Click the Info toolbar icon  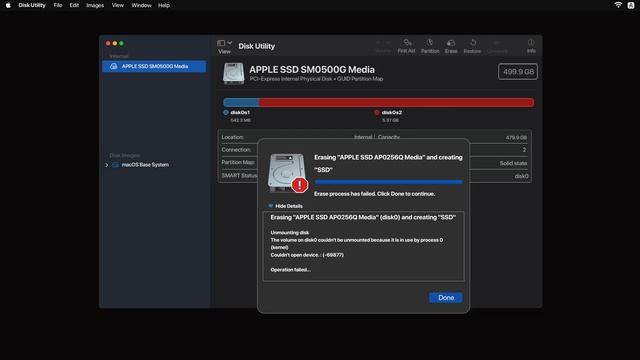click(x=531, y=47)
